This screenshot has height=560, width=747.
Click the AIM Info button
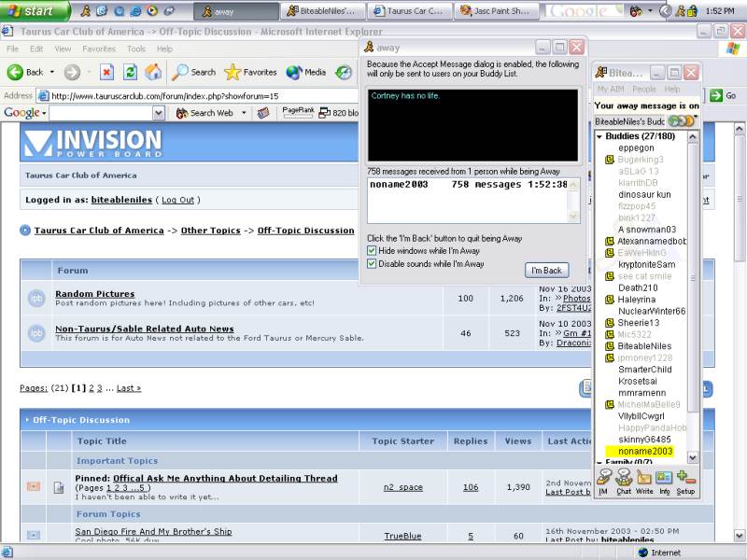pos(664,483)
